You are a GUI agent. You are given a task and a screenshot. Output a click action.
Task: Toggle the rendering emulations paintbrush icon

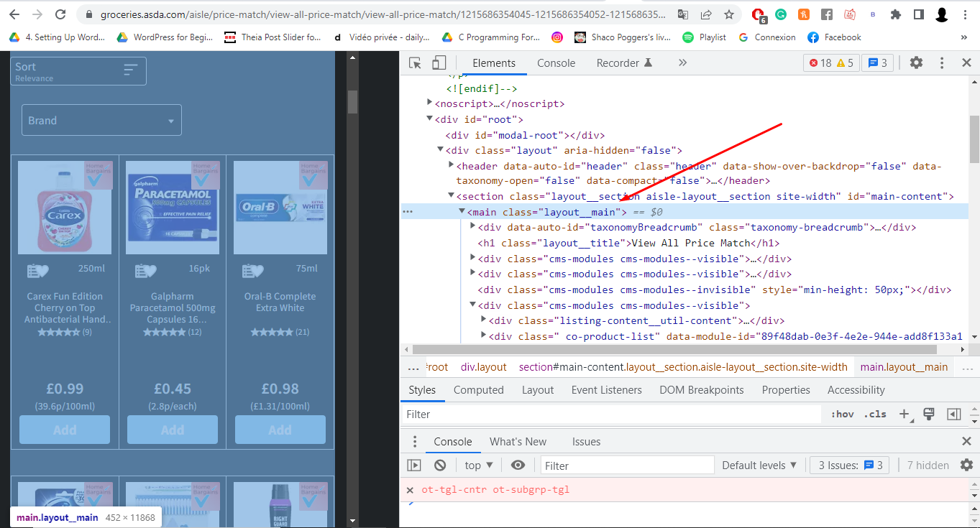click(x=928, y=414)
